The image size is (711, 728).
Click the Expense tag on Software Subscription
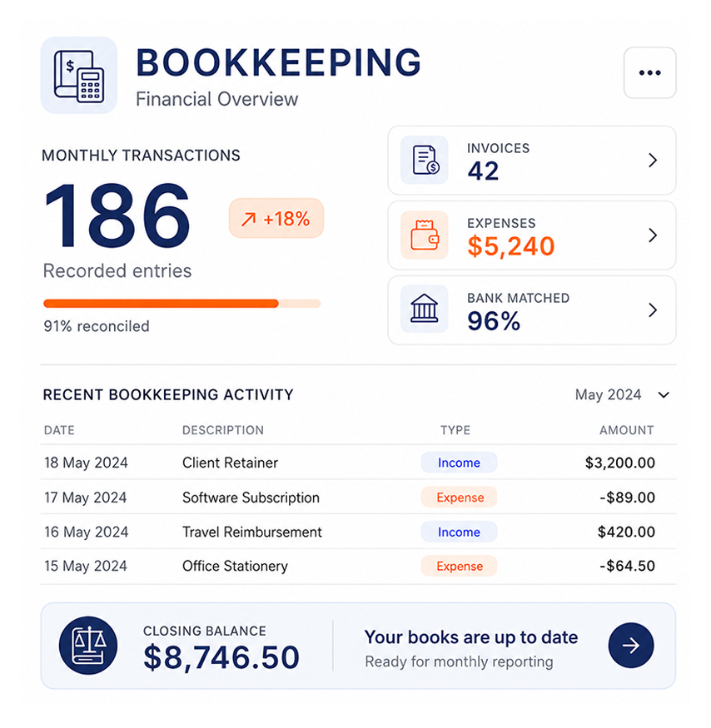coord(459,498)
